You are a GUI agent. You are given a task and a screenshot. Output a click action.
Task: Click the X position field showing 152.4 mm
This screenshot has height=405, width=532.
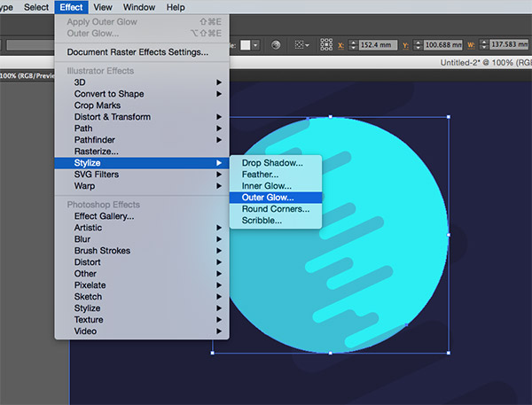pos(379,43)
